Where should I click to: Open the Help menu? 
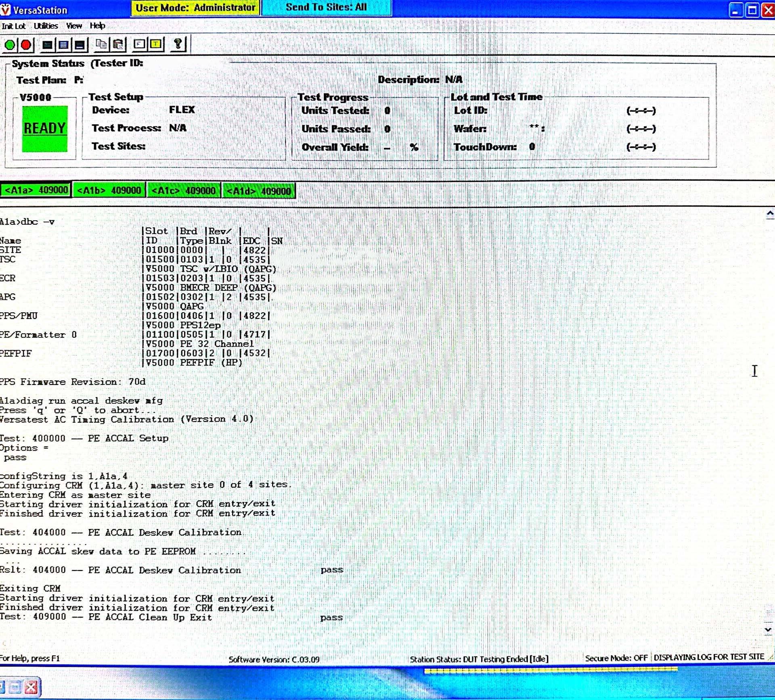pyautogui.click(x=97, y=26)
